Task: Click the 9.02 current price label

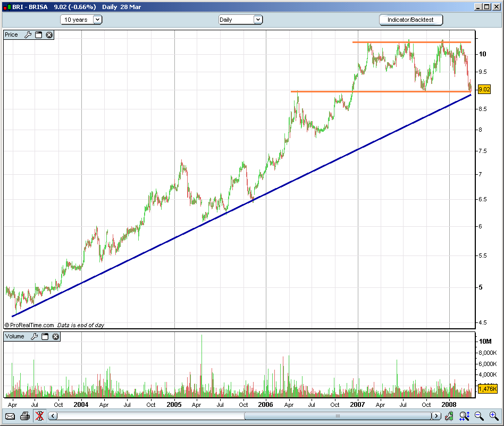Action: 484,89
